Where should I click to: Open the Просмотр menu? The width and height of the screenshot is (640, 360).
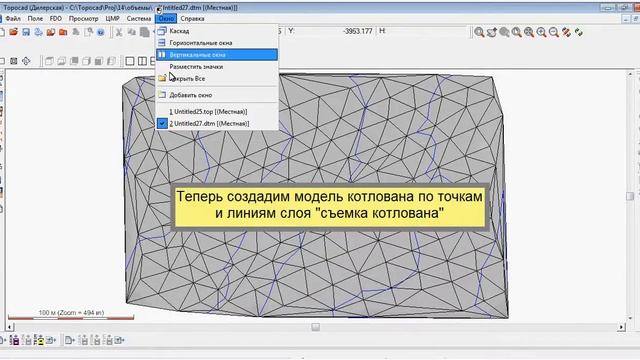click(83, 18)
